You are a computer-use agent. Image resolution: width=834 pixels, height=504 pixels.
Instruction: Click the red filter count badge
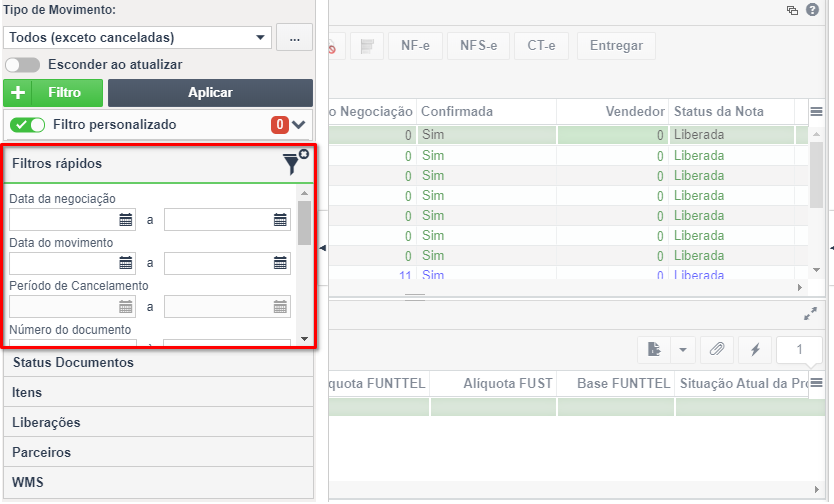[x=280, y=125]
